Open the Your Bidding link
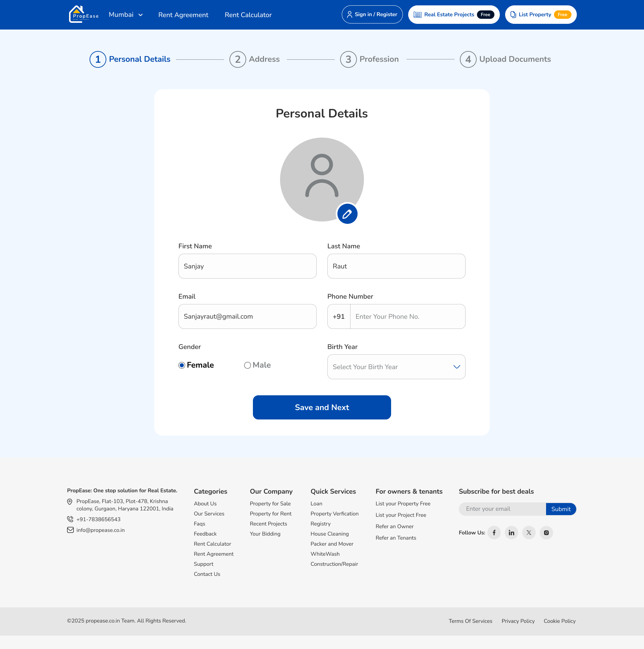The width and height of the screenshot is (644, 649). (x=265, y=534)
